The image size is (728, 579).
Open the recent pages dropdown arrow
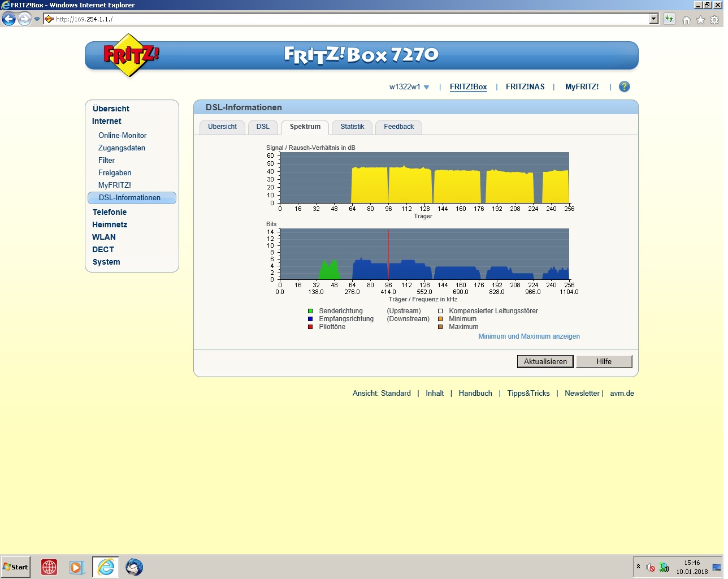tap(37, 19)
